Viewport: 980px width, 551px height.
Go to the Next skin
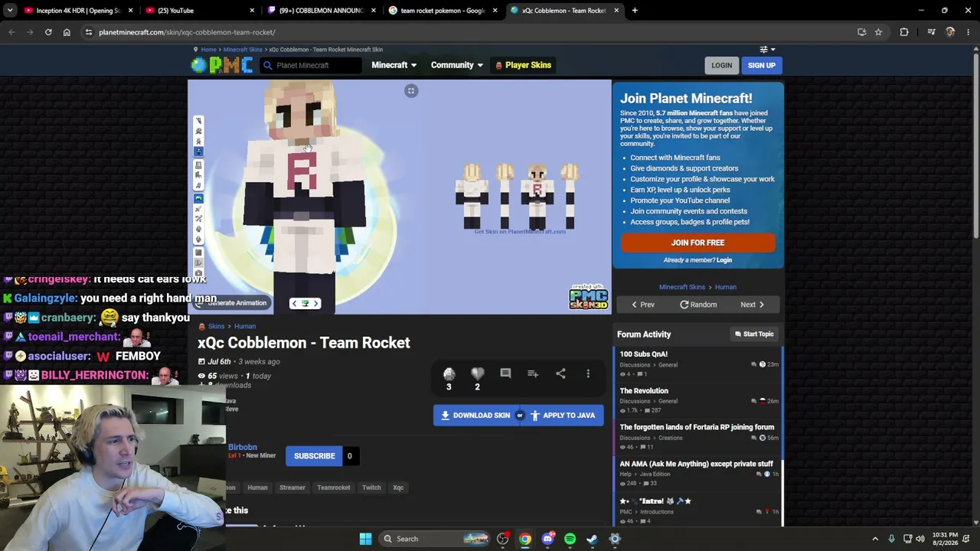(x=752, y=305)
